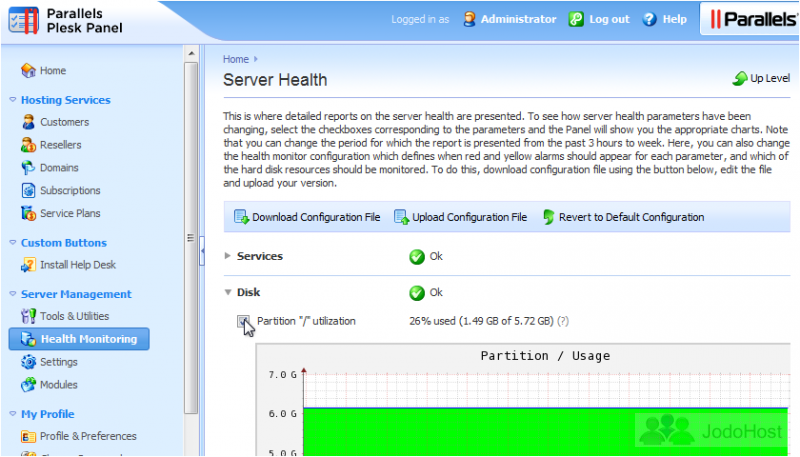
Task: Open Modules in the sidebar
Action: pos(59,385)
